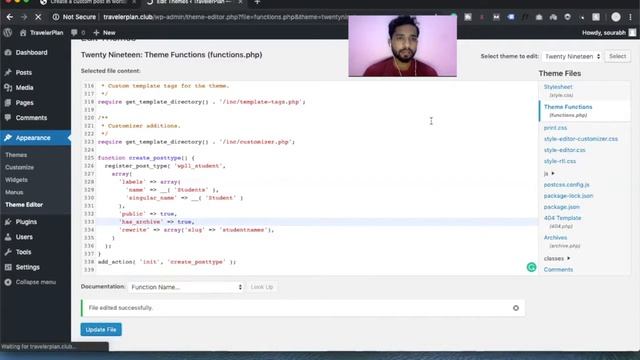Open package.json theme file
Image resolution: width=640 pixels, height=360 pixels.
561,207
